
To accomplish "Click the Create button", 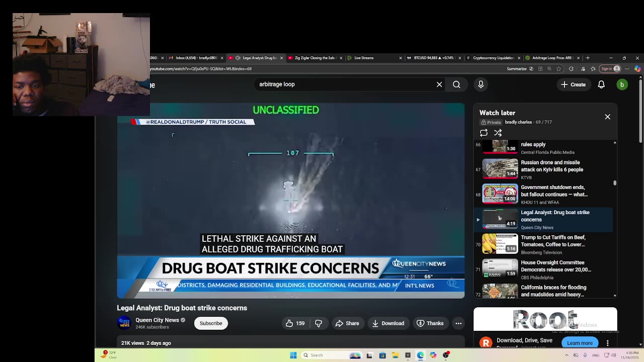I will (574, 84).
